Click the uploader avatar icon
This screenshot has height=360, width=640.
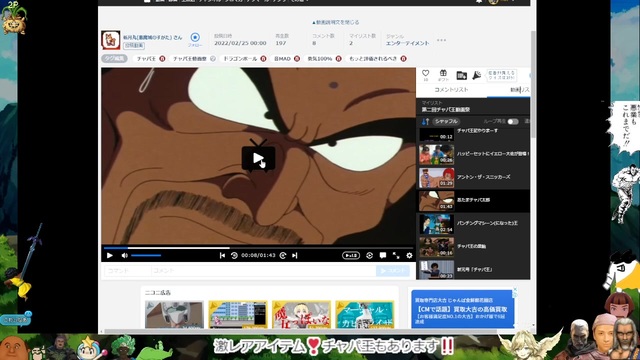point(111,40)
